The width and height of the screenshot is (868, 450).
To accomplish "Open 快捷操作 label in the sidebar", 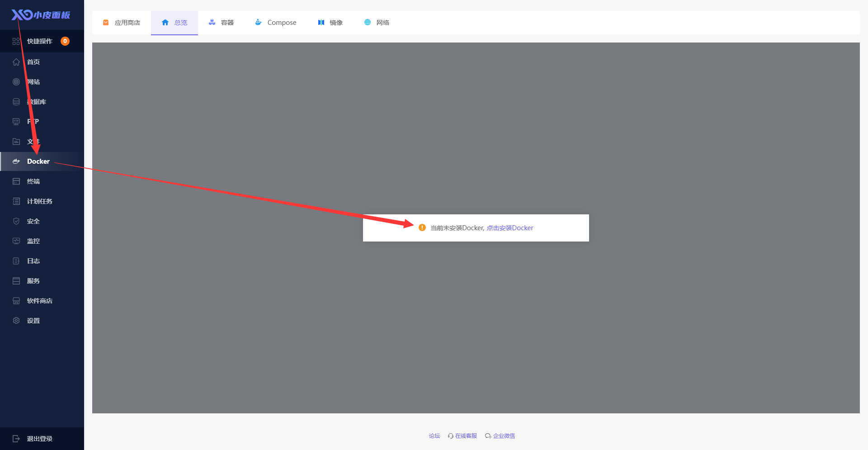I will (40, 41).
